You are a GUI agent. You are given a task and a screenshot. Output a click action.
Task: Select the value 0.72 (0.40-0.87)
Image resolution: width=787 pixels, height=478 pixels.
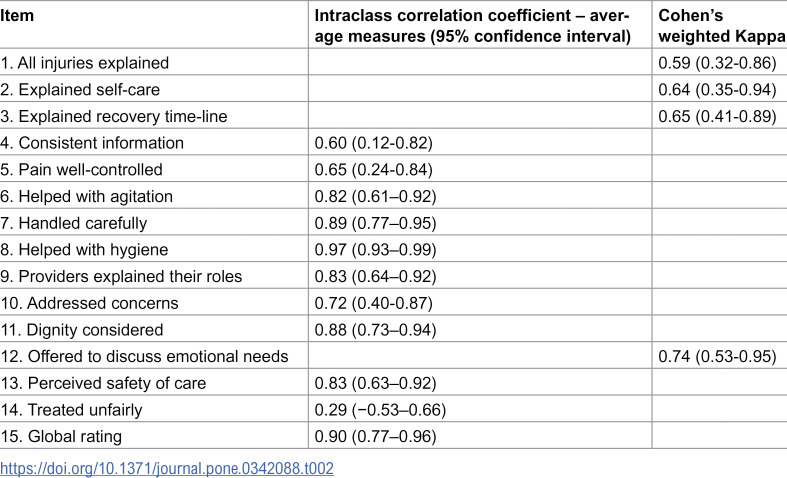click(373, 303)
